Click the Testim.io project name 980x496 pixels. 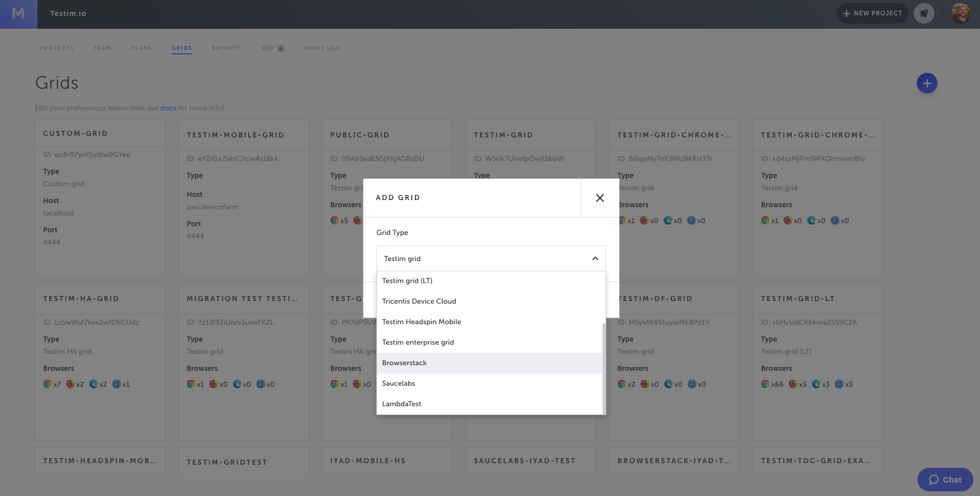click(68, 13)
